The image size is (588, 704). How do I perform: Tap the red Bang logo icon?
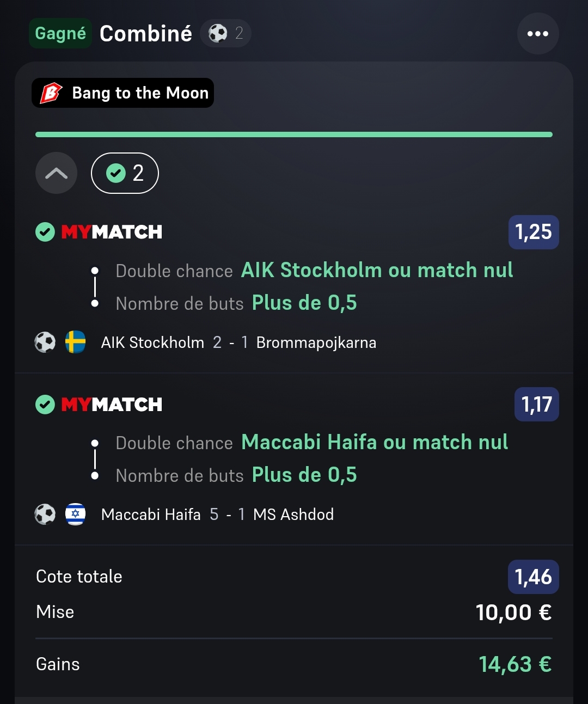coord(51,93)
